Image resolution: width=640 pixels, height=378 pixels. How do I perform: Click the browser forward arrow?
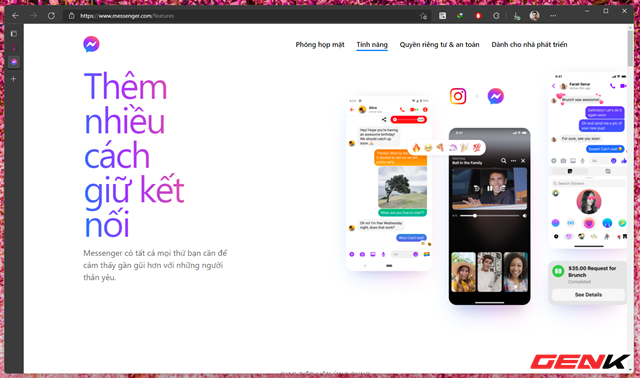[33, 16]
